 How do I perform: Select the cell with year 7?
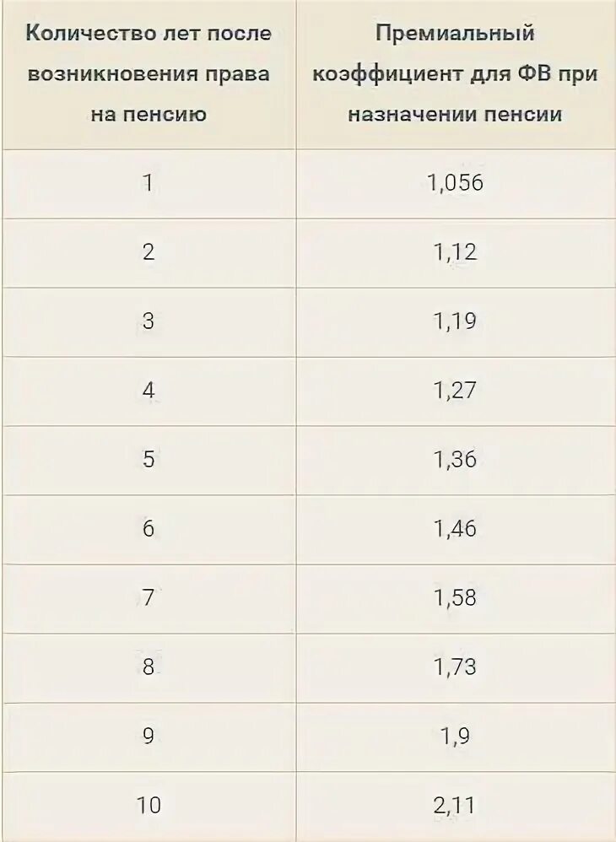point(149,597)
